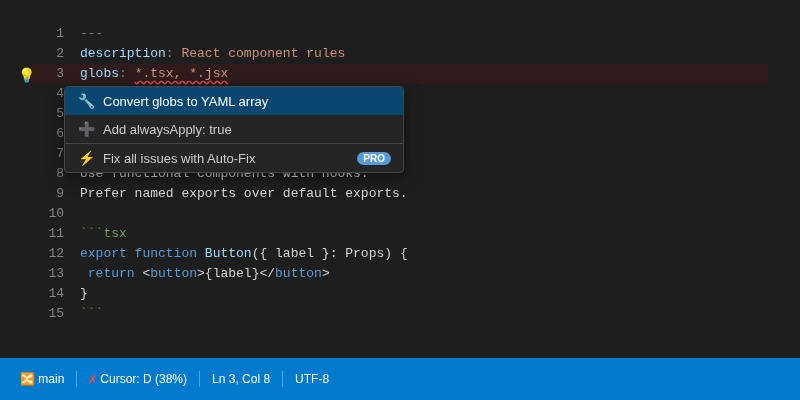Click the description key on line 2
The image size is (800, 400).
[122, 53]
